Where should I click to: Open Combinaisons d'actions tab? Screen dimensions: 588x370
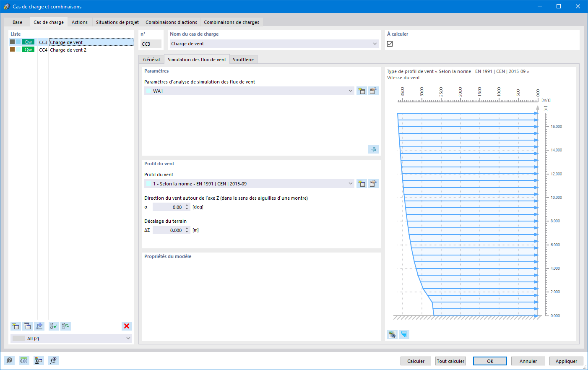(x=171, y=22)
